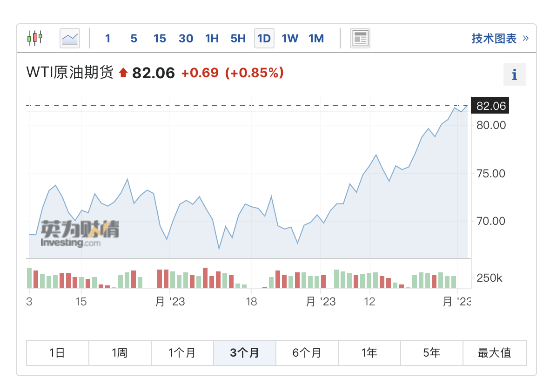The height and width of the screenshot is (392, 550).
Task: Switch to the 1日 range tab
Action: (x=57, y=353)
